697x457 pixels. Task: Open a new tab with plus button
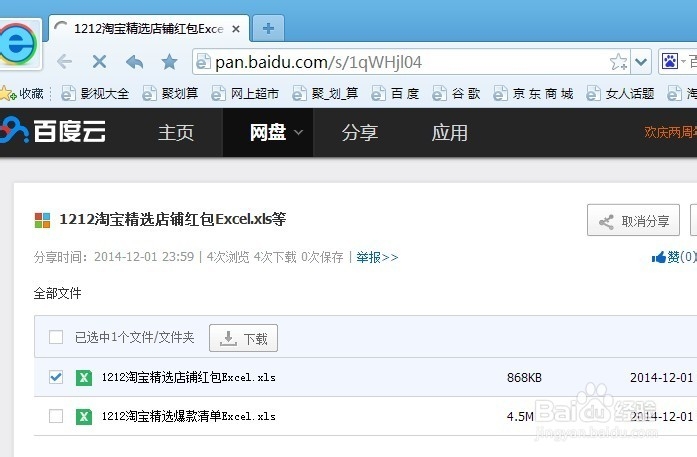tap(268, 28)
